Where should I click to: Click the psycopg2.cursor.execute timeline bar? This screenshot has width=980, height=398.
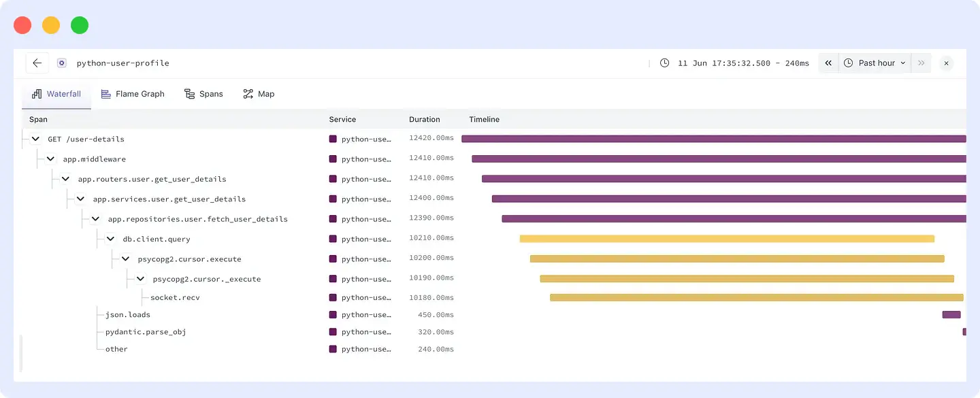737,259
